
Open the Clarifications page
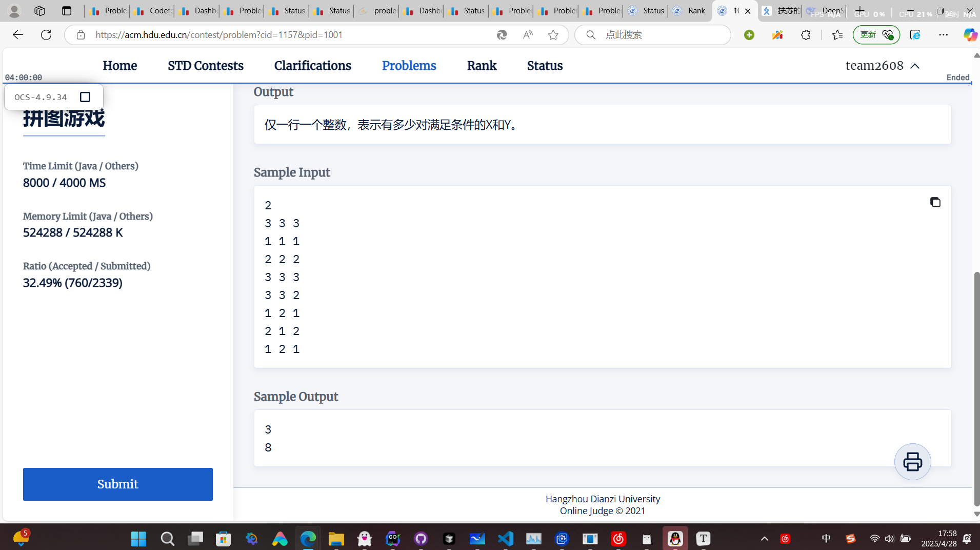(x=312, y=66)
